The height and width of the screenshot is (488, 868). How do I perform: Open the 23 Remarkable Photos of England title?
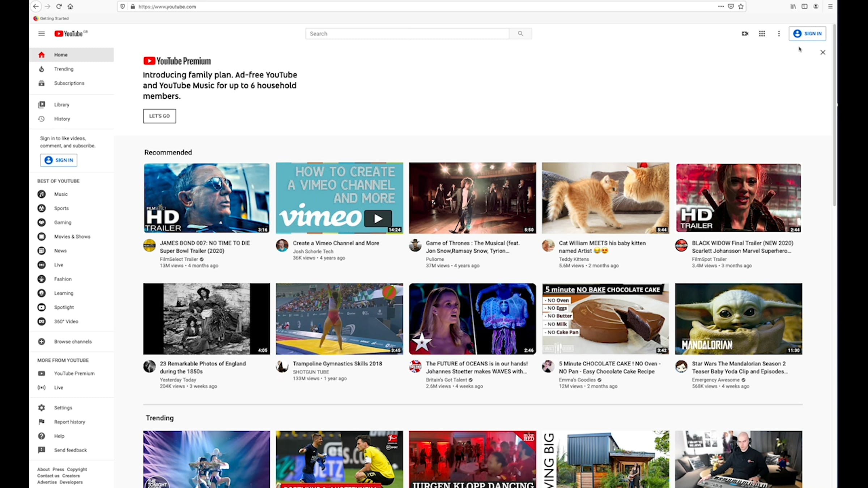[203, 367]
